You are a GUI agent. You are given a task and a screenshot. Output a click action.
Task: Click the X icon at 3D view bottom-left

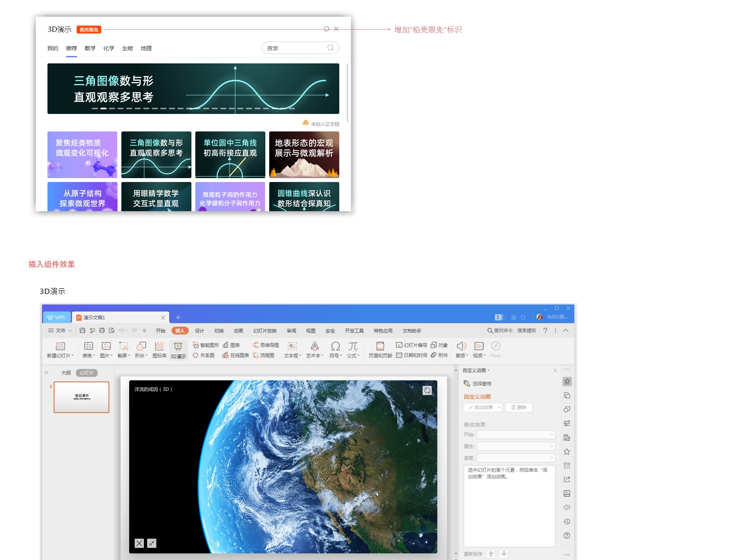click(139, 543)
